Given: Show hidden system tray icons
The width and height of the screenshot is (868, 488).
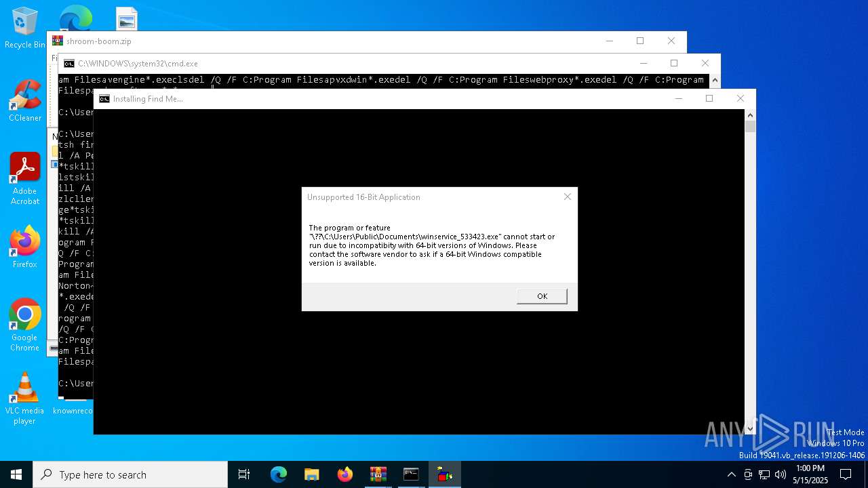Looking at the screenshot, I should pos(731,474).
